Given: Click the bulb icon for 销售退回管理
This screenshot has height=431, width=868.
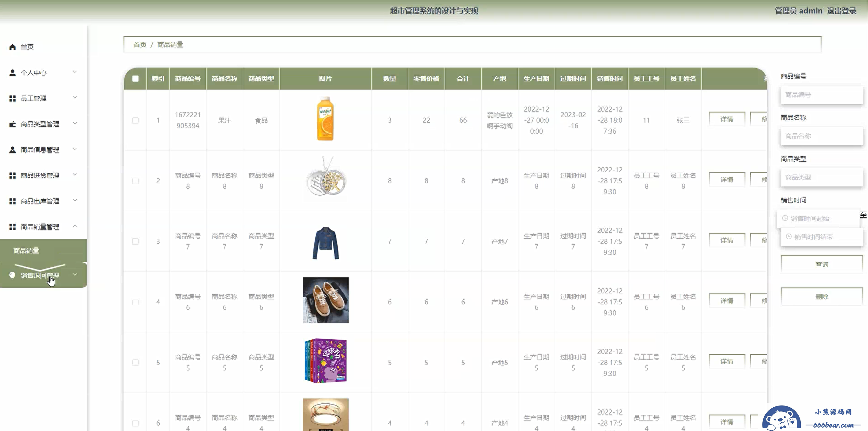Looking at the screenshot, I should point(13,276).
